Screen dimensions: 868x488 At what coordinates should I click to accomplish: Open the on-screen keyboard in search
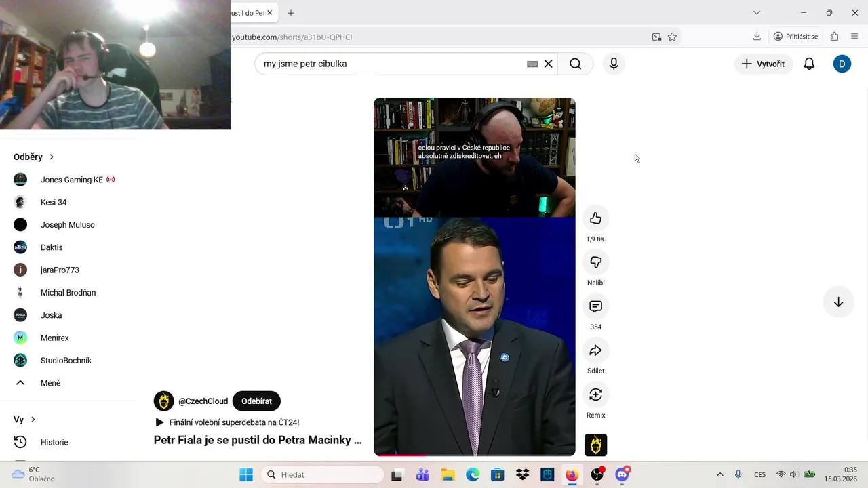532,64
